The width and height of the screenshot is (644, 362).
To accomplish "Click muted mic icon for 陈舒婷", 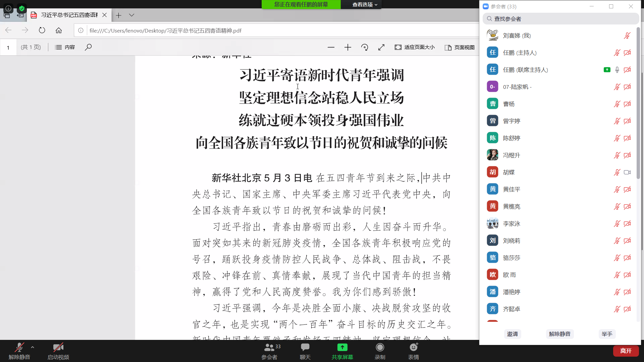I will pos(617,138).
